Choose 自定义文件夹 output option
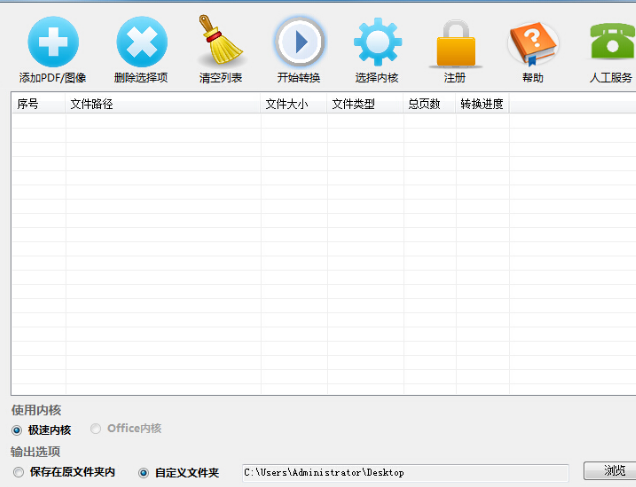The image size is (636, 487). 143,472
